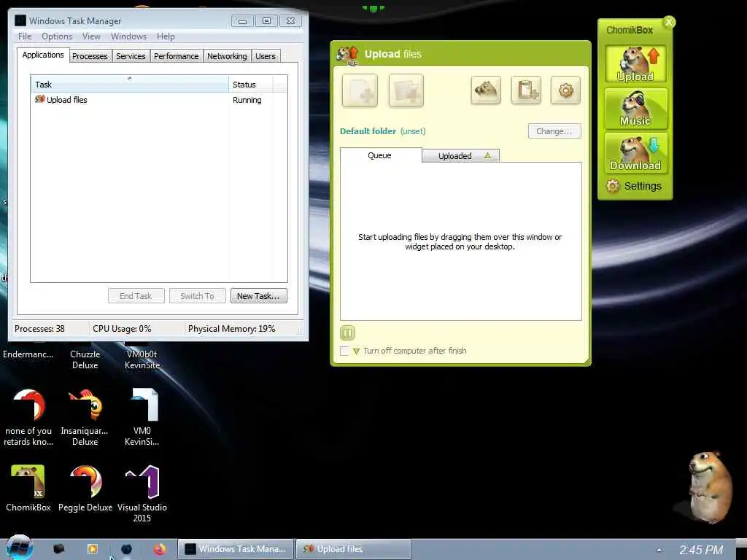Click the clipboard paste icon in Upload toolbar
This screenshot has height=560, width=747.
526,90
